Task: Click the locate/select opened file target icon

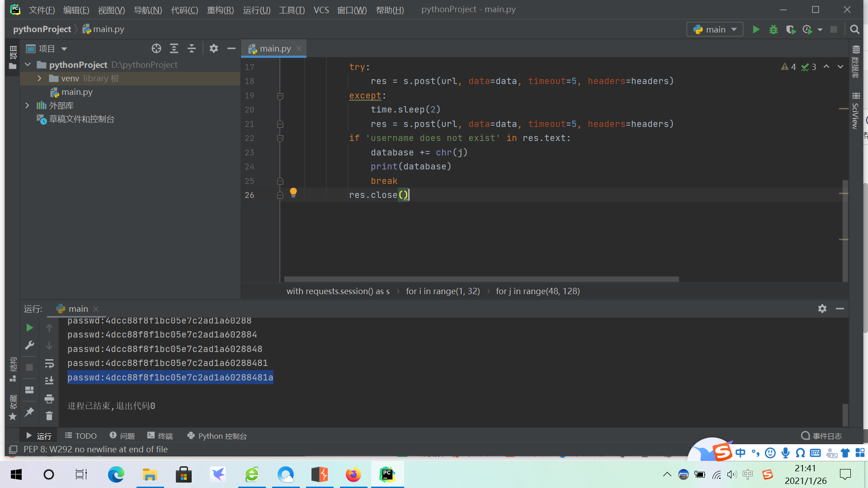Action: [x=156, y=48]
